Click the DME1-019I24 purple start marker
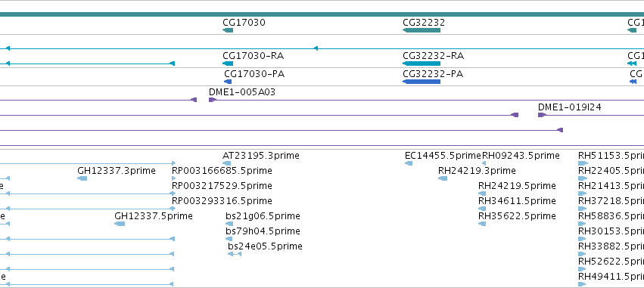The height and width of the screenshot is (288, 644). pyautogui.click(x=542, y=115)
